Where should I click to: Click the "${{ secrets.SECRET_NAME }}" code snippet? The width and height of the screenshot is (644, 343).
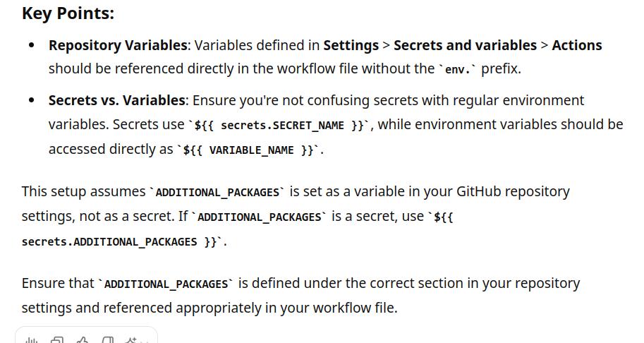280,126
